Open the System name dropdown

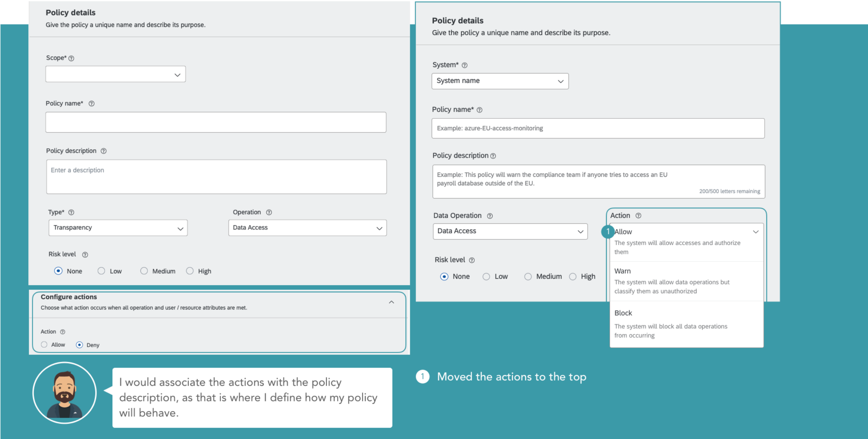(x=500, y=81)
